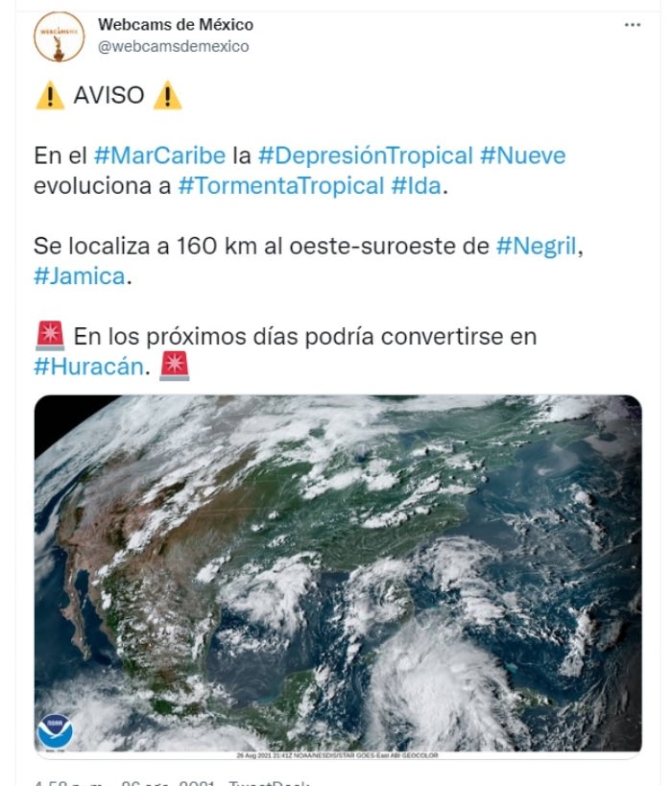The height and width of the screenshot is (786, 672).
Task: Click the warning emoji right of AVISO
Action: pos(167,95)
